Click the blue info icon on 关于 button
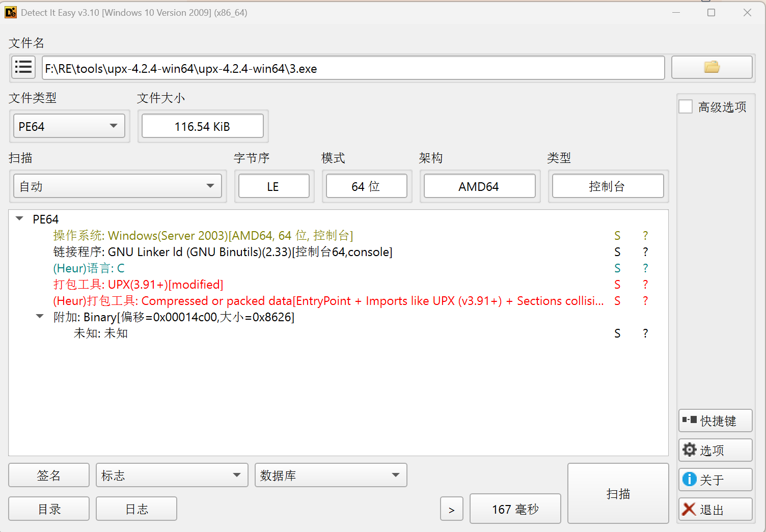Image resolution: width=766 pixels, height=532 pixels. [689, 479]
